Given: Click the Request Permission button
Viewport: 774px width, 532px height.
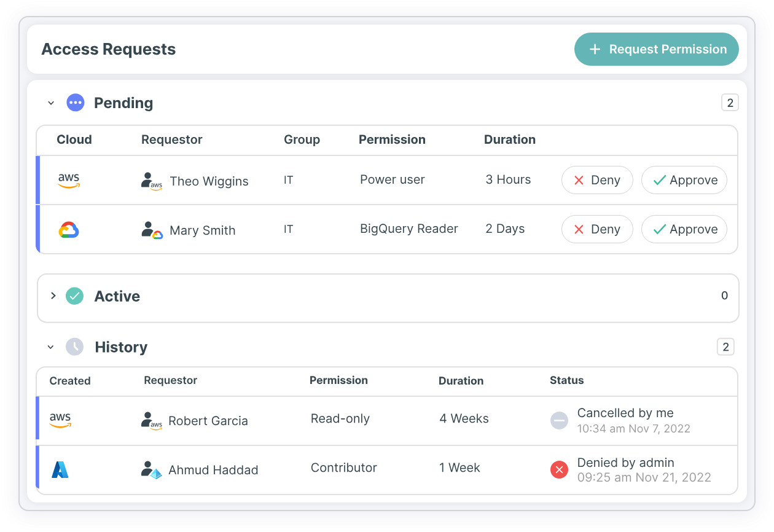Looking at the screenshot, I should [x=656, y=49].
